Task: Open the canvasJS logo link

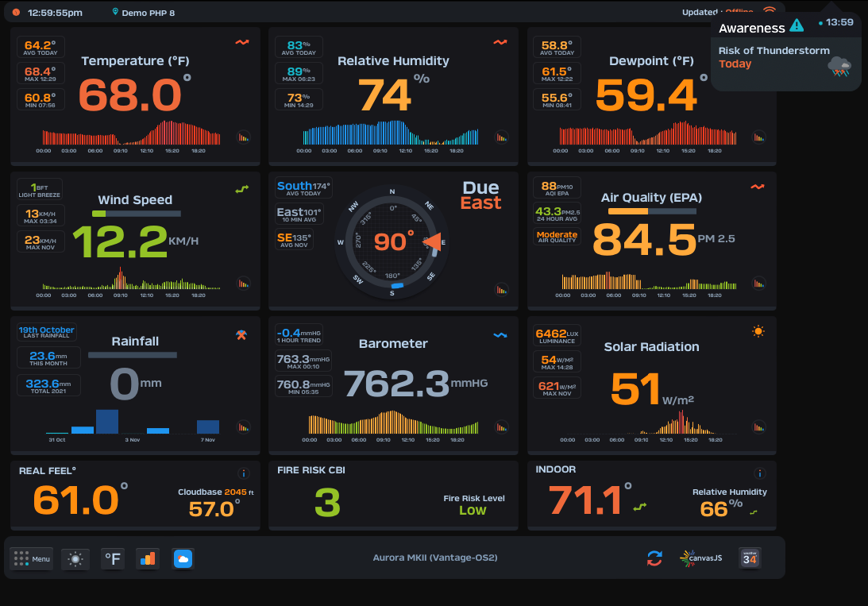Action: pos(700,558)
